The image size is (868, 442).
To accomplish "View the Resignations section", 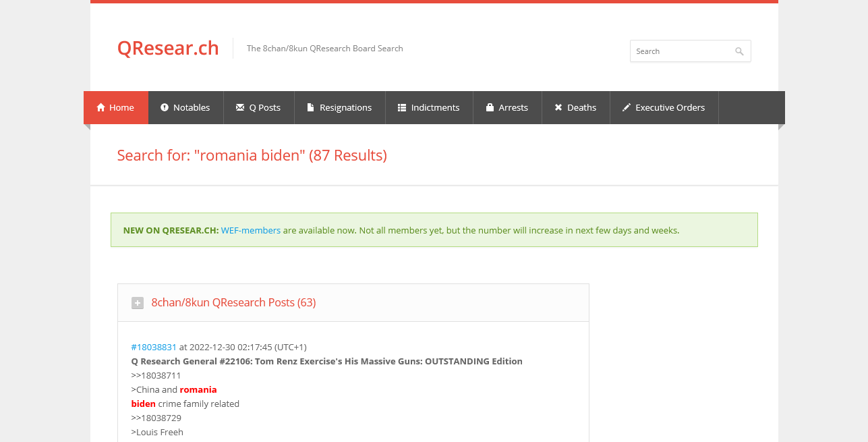I will pos(346,107).
